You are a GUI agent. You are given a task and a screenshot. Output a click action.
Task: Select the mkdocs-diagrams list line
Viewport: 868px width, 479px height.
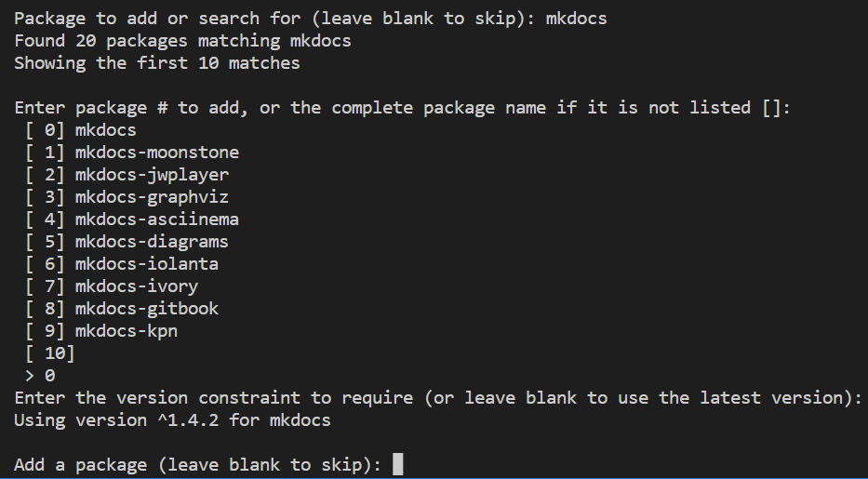[x=127, y=242]
